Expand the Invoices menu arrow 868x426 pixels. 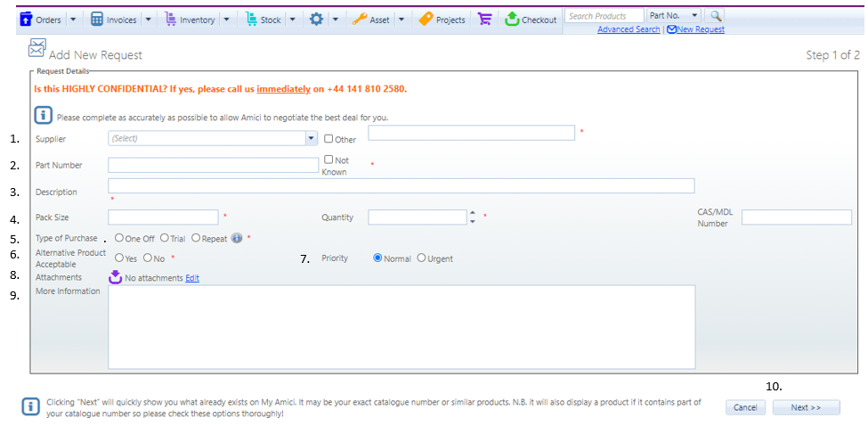(148, 19)
